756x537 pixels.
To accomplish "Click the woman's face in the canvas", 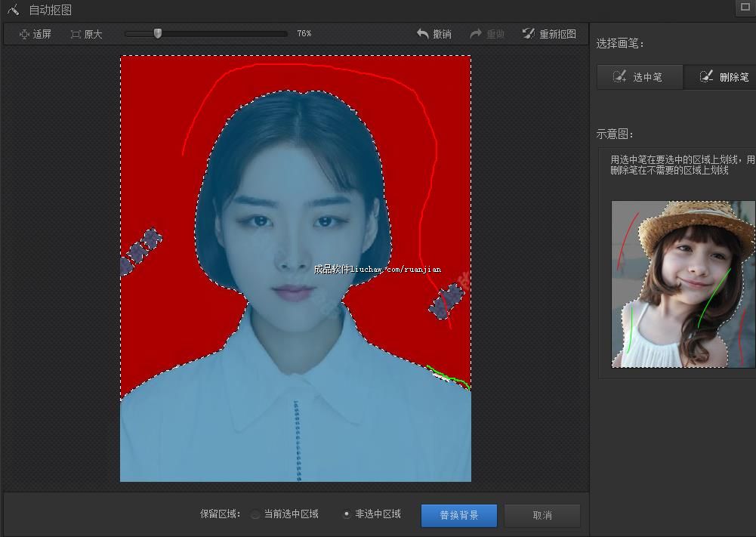I will coord(291,242).
